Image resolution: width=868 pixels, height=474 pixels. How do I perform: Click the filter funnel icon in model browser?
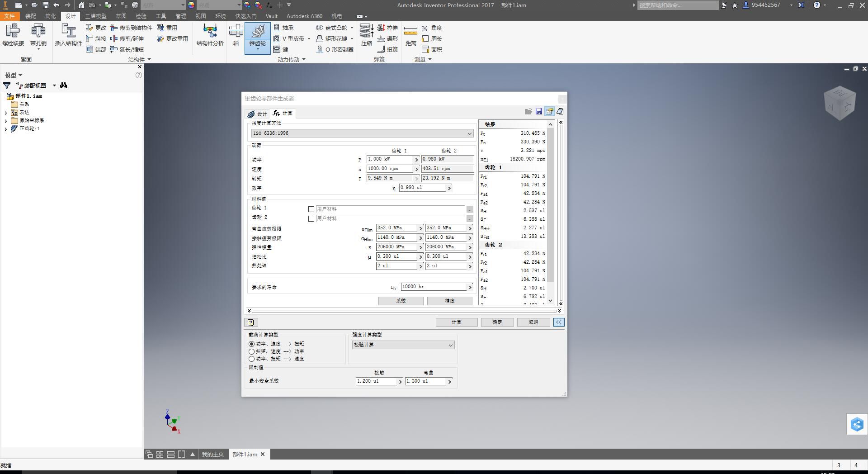(7, 85)
